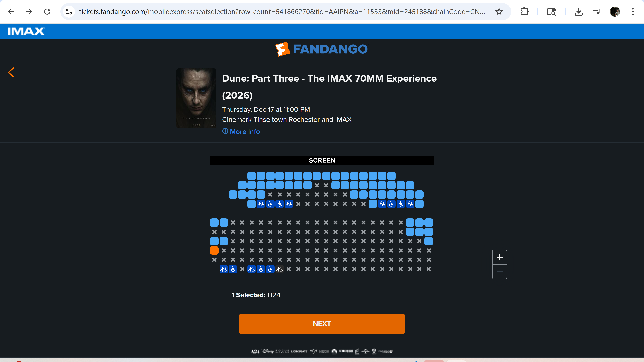Open the site information icon in address bar

[x=69, y=12]
